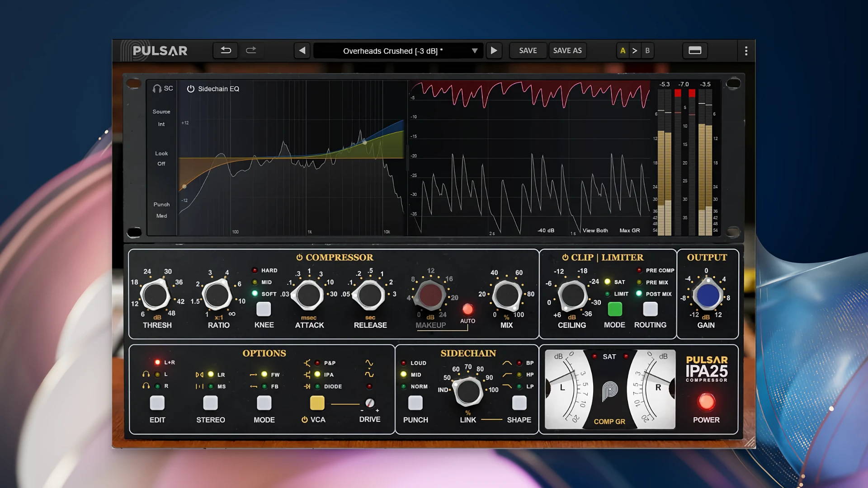Click View Both to change analyzer view
The image size is (868, 488).
[x=595, y=230]
